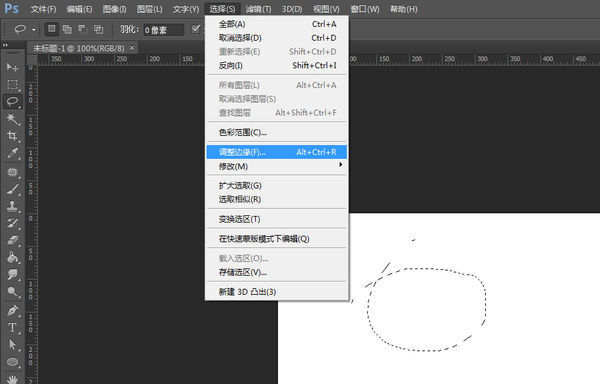Click the 羽化 feather value field

163,30
